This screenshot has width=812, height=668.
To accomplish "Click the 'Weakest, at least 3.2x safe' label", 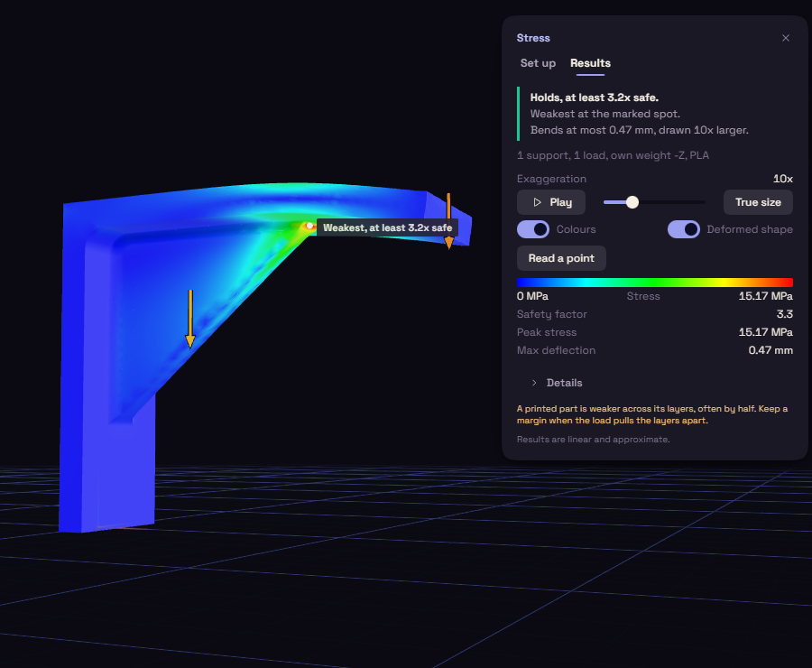I will coord(387,227).
